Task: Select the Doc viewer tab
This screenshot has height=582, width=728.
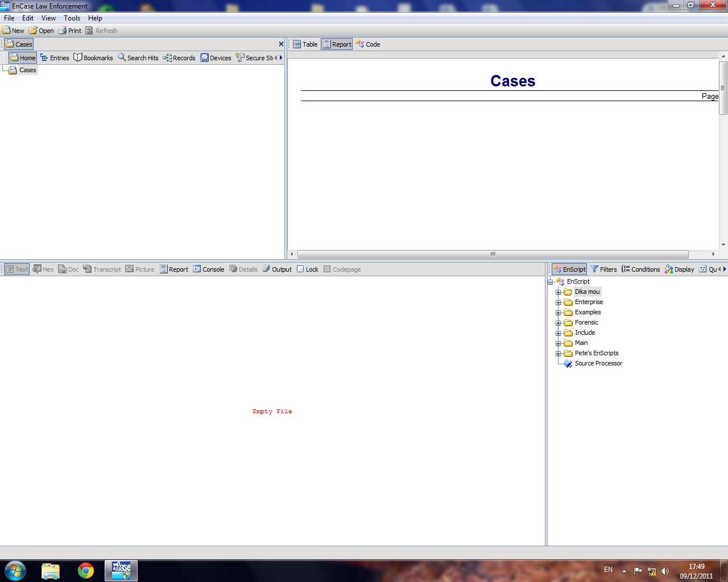Action: pos(68,269)
